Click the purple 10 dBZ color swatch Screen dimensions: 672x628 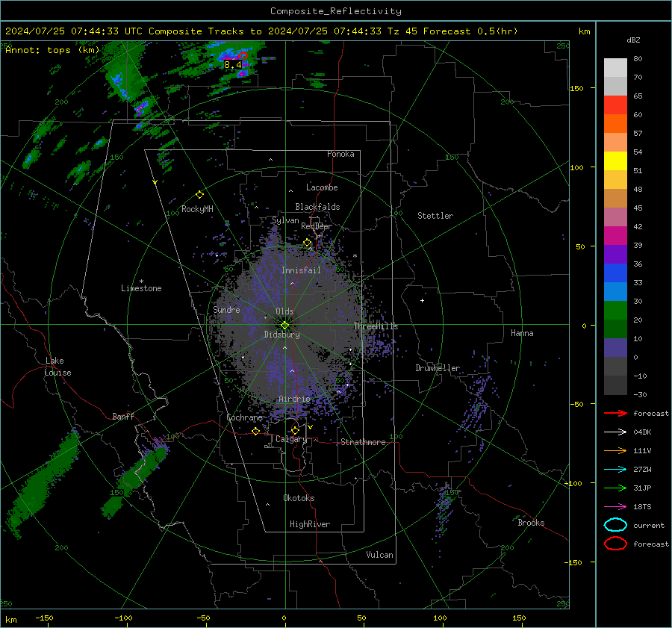615,348
